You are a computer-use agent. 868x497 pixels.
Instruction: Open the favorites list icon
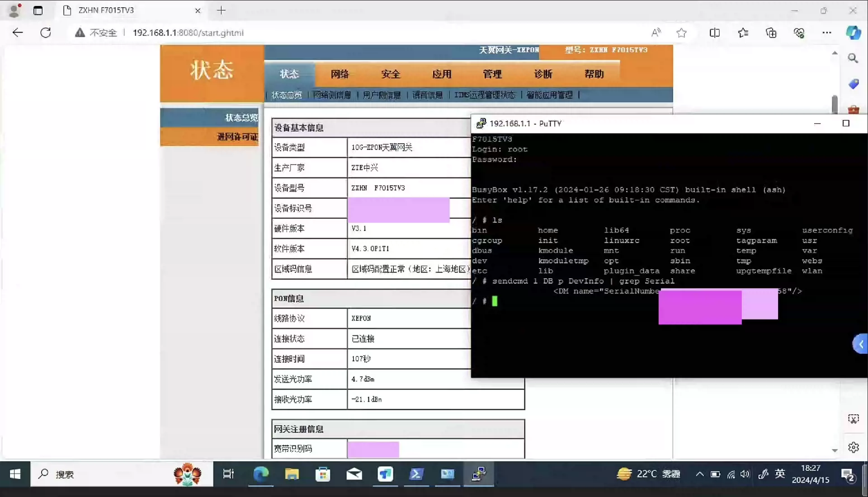(x=743, y=33)
